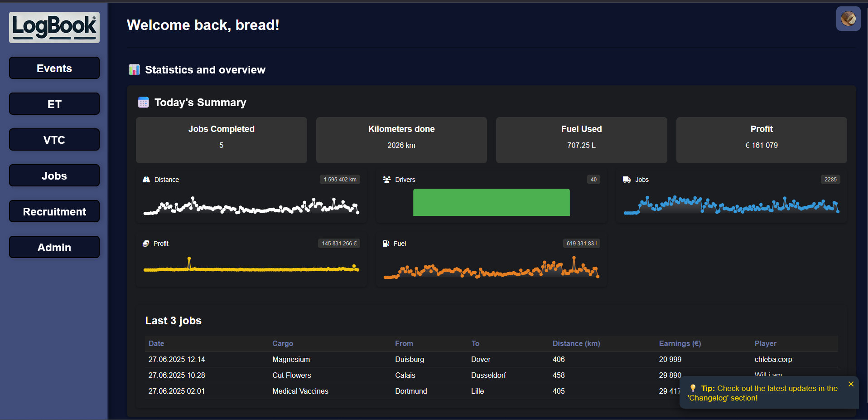Click the drivers group icon
This screenshot has height=420, width=868.
pos(387,179)
